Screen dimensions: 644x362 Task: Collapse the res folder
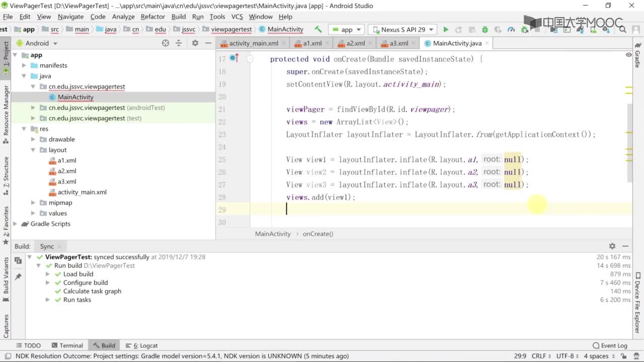click(24, 129)
